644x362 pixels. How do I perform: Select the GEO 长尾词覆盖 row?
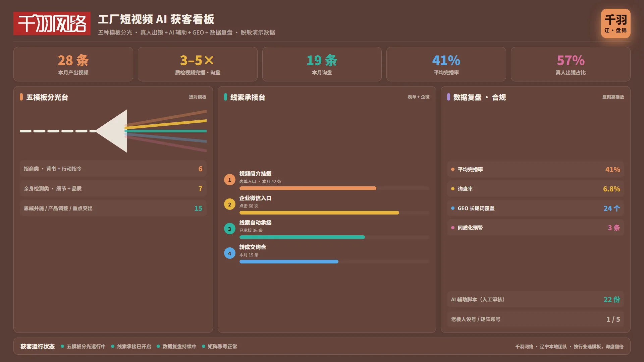pos(535,208)
